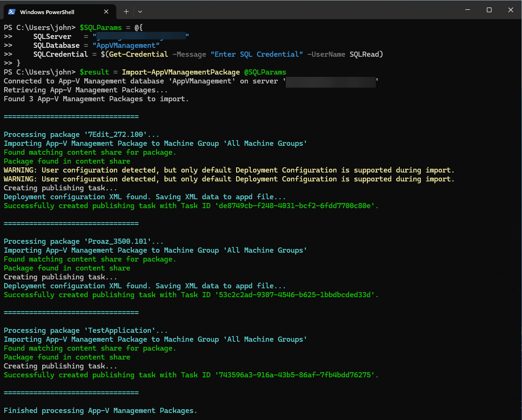Click a teal separator line in the output
The width and height of the screenshot is (522, 420).
tap(70, 116)
